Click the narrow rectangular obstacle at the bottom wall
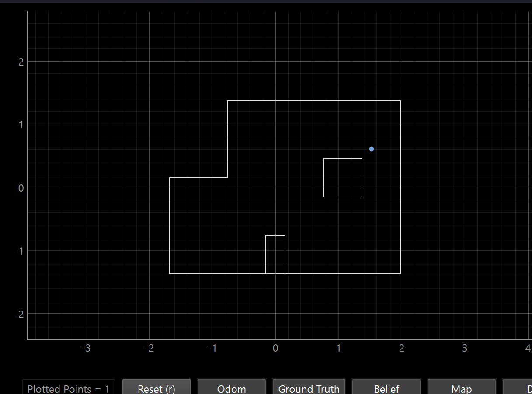Viewport: 532px width, 394px height. [275, 255]
